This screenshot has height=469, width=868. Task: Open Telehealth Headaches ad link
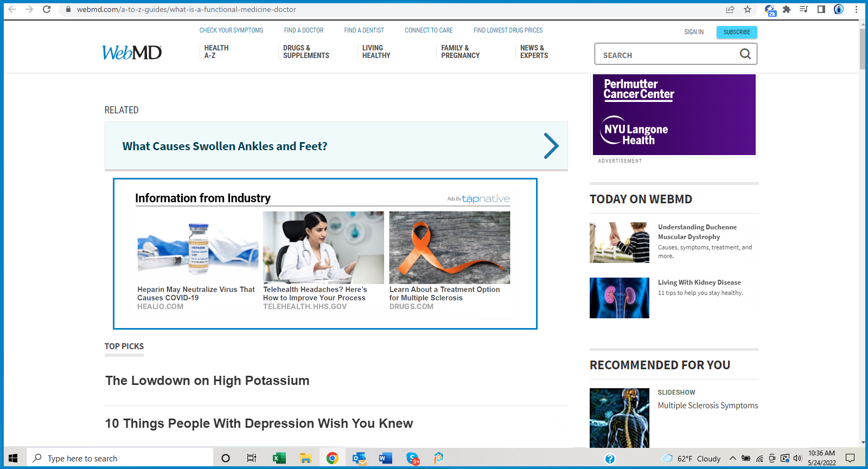tap(315, 293)
